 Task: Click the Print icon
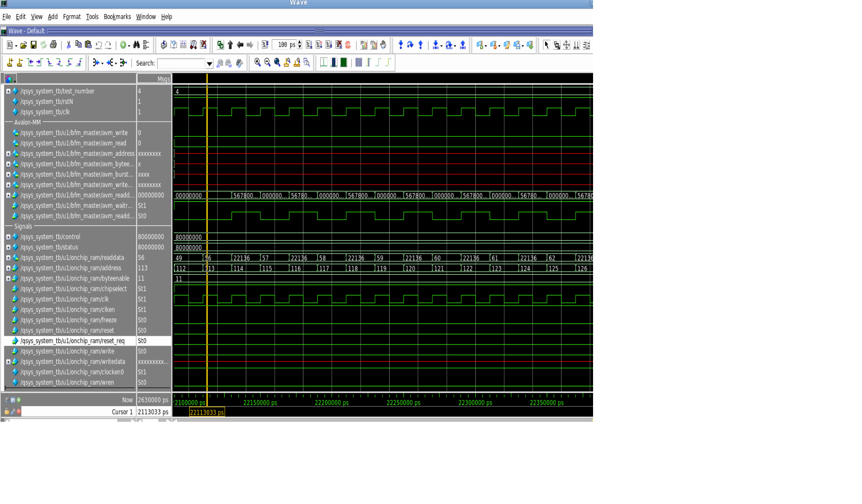54,45
